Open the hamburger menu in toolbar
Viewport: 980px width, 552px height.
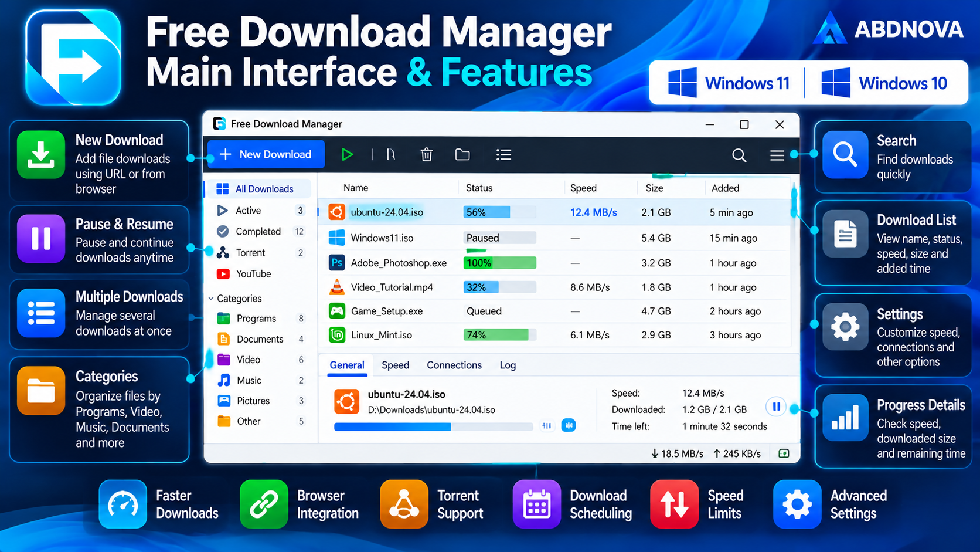(x=777, y=155)
